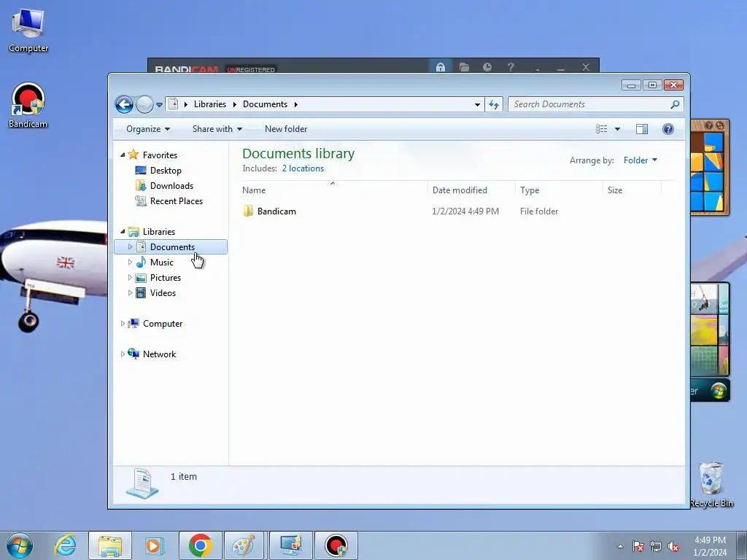This screenshot has width=747, height=560.
Task: Open the Computer desktop icon
Action: tap(28, 31)
